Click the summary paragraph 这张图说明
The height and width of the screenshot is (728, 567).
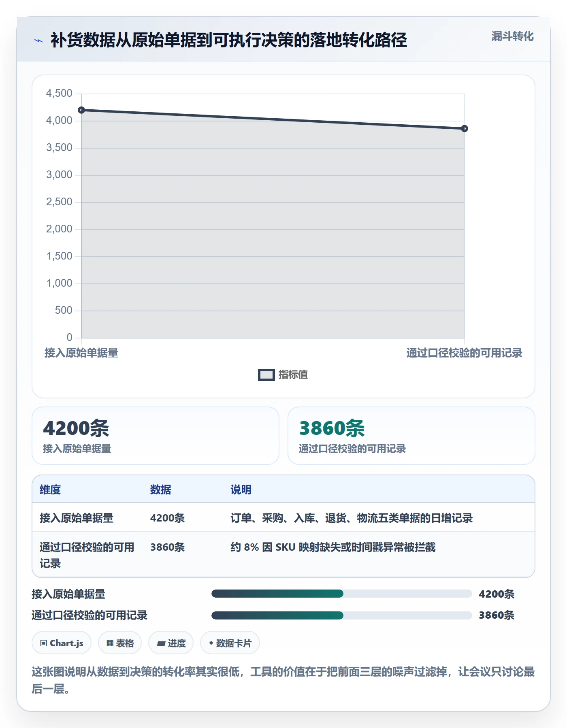click(283, 680)
